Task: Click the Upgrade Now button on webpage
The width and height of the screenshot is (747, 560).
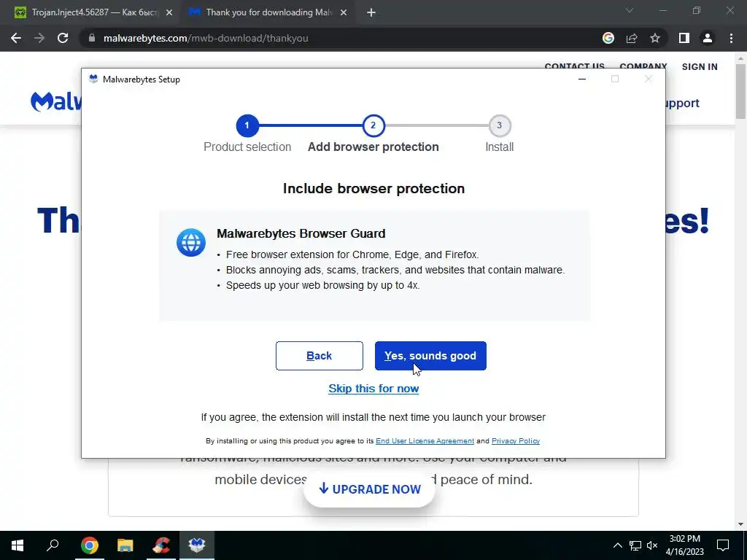Action: [x=370, y=489]
